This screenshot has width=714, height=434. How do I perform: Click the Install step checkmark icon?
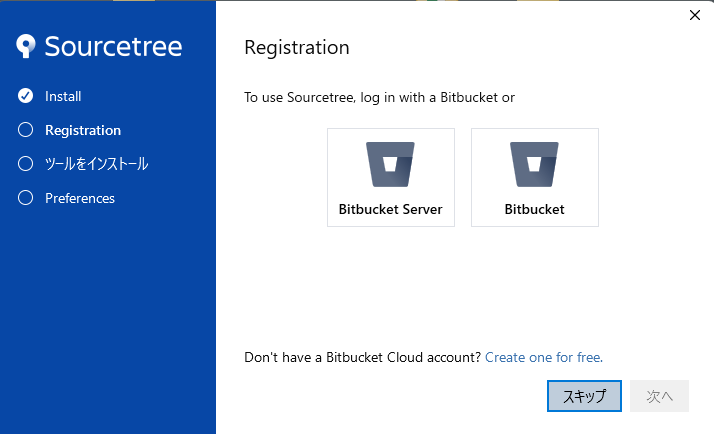(26, 96)
